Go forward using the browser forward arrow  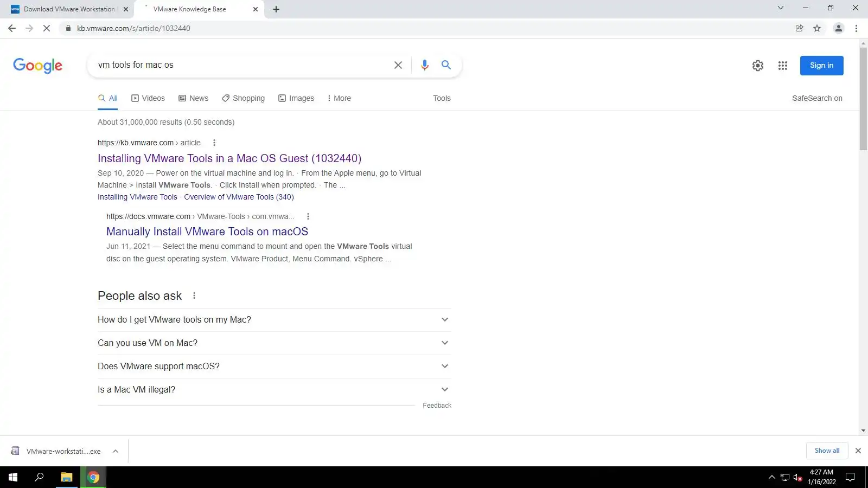pos(29,28)
